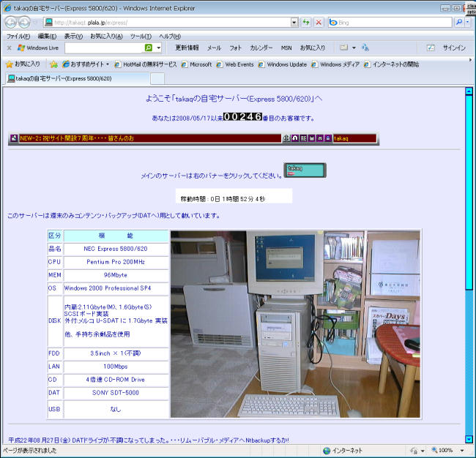The image size is (476, 458).
Task: Click the lock icon in ticker bar
Action: pos(328,138)
